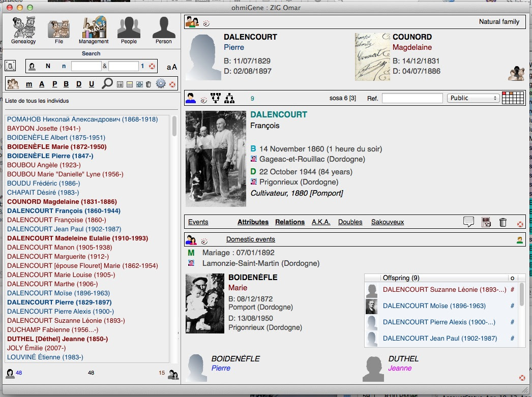Image resolution: width=532 pixels, height=397 pixels.
Task: Open the ascendants tree icon
Action: tap(216, 98)
